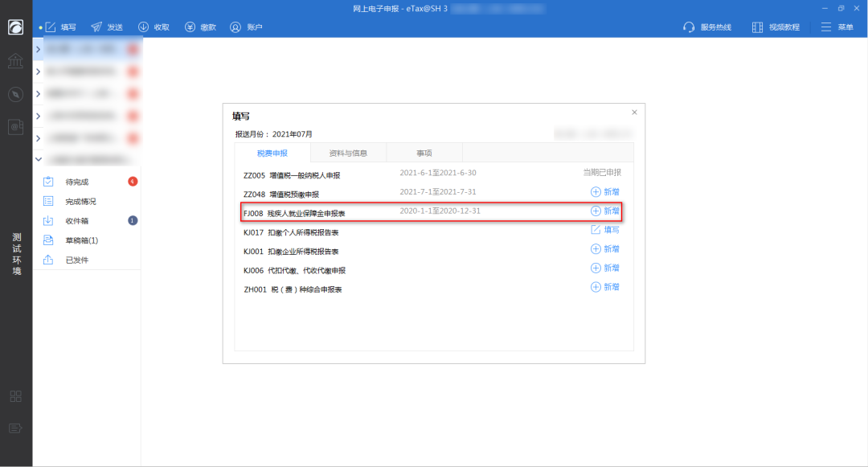Switch to the 资料与信息 tab
Image resolution: width=868 pixels, height=467 pixels.
(348, 153)
